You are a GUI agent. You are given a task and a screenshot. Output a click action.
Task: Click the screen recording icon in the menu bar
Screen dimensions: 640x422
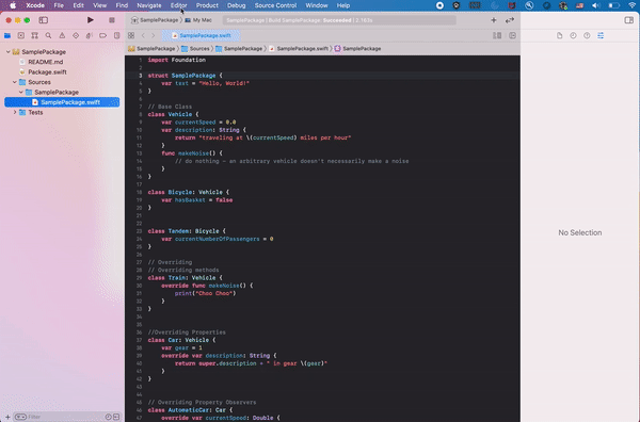[x=440, y=5]
